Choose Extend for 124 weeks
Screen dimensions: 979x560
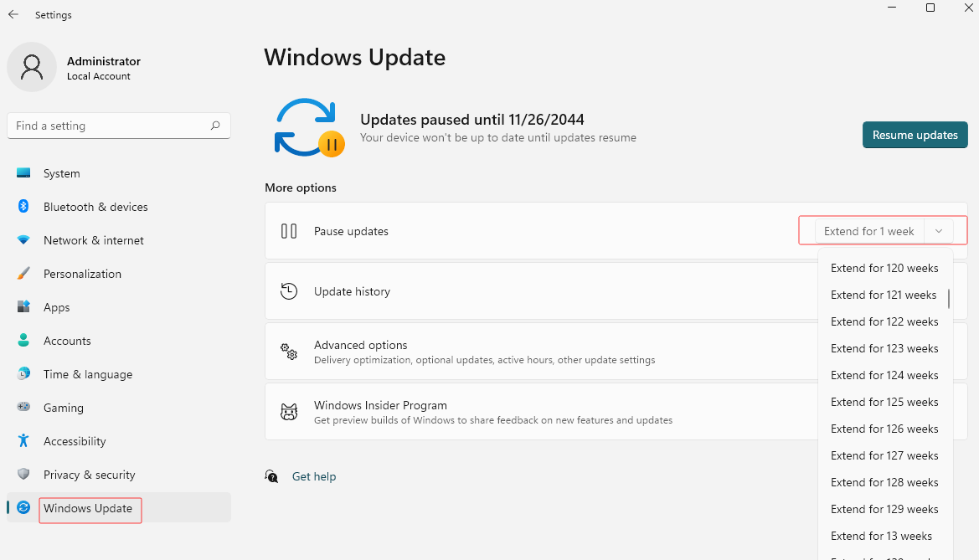[x=884, y=375]
